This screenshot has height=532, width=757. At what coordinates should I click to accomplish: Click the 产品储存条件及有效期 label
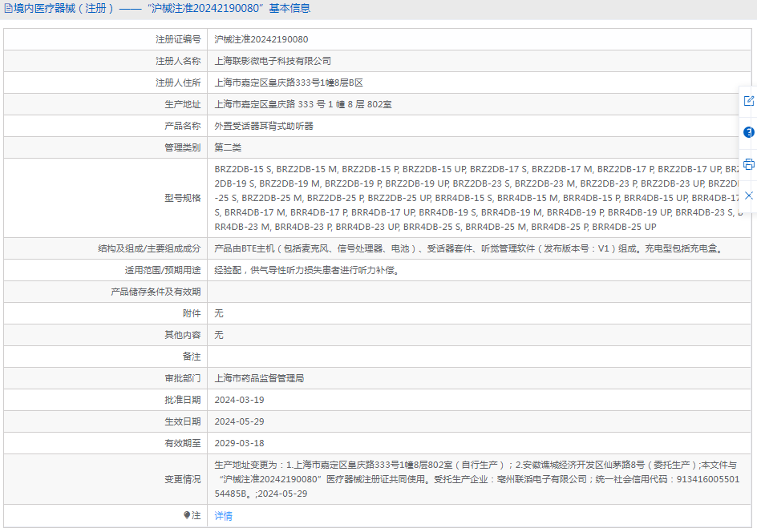click(x=156, y=292)
